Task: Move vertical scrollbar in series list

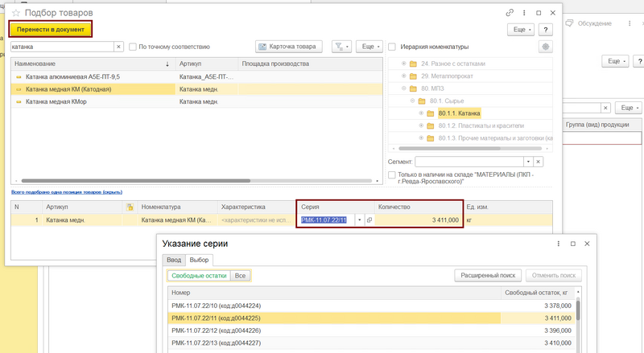Action: click(578, 310)
